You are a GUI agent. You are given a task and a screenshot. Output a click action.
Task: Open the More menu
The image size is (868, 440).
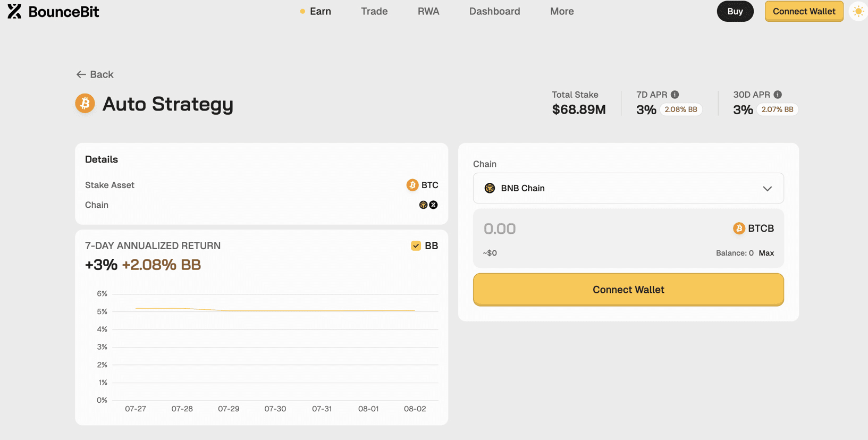(x=562, y=11)
